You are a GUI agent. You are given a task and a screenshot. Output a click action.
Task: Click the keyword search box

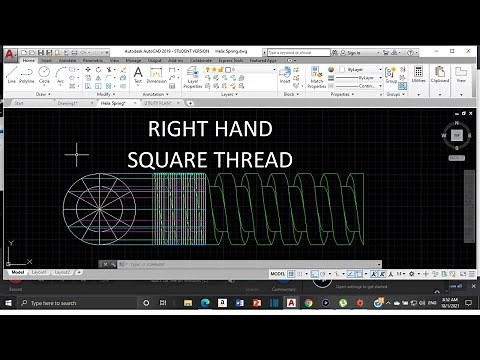[299, 53]
